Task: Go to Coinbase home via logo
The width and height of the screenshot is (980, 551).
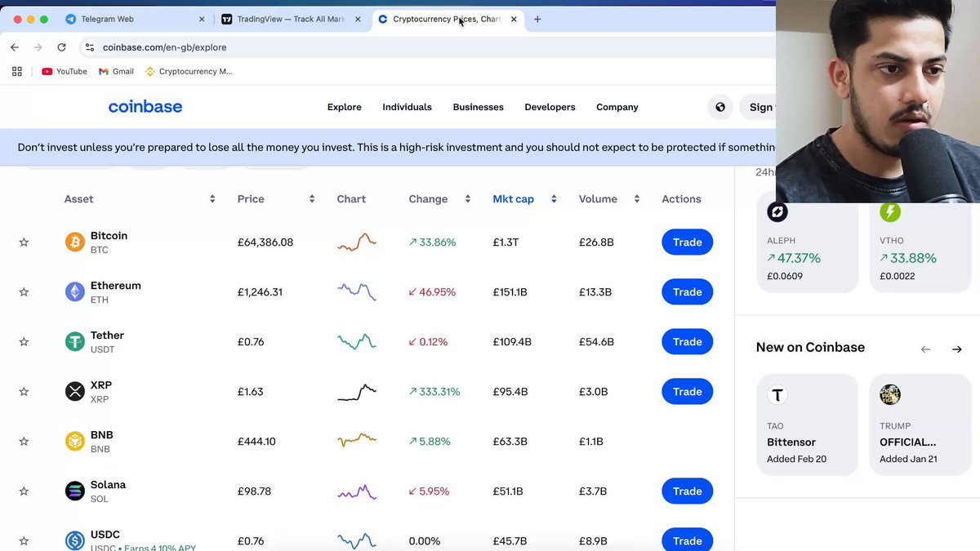Action: pos(145,107)
